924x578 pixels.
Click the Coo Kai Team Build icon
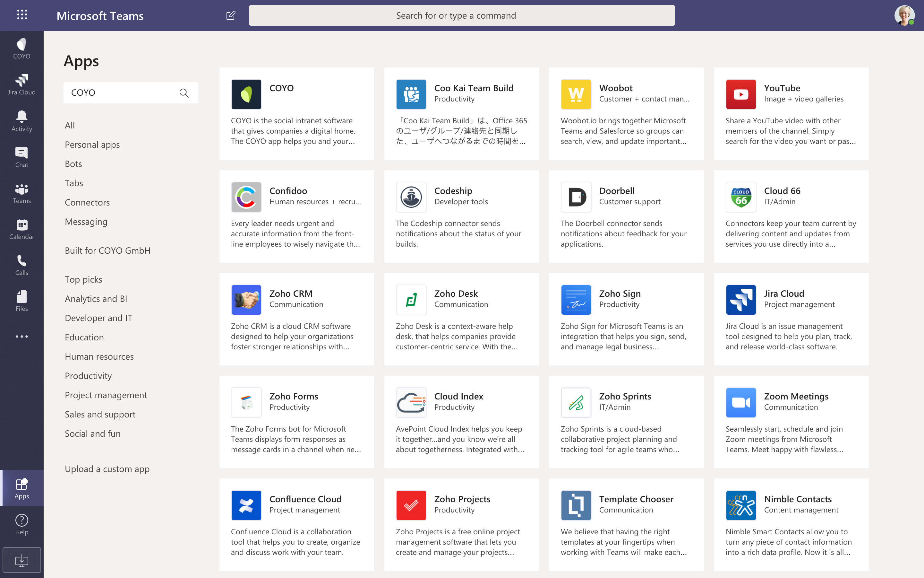[x=411, y=94]
